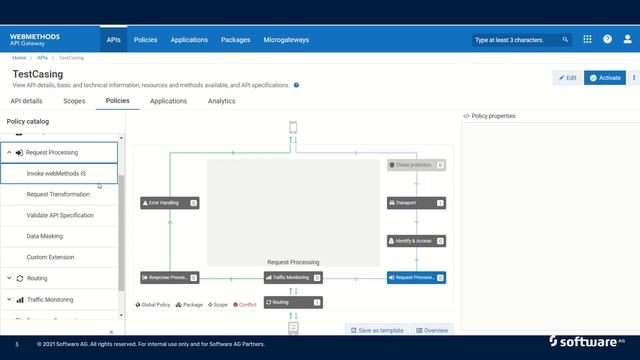Click the webMethods API Gateway logo
This screenshot has height=360, width=640.
[x=35, y=39]
